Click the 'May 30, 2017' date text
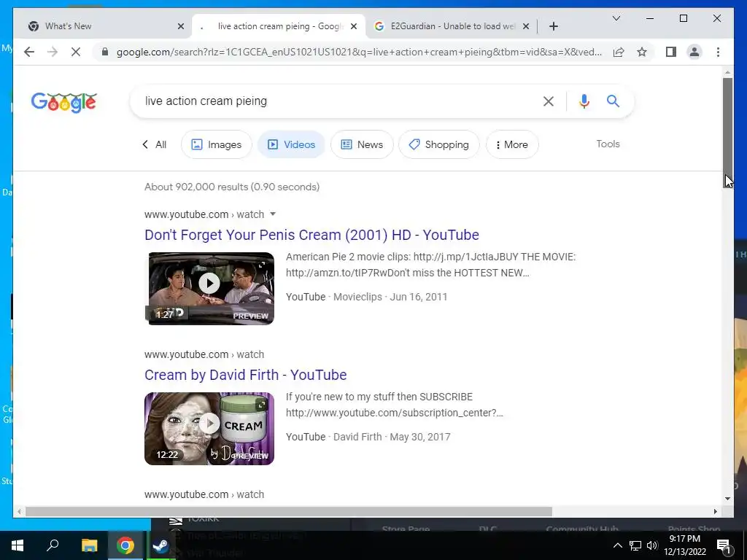This screenshot has width=747, height=560. click(420, 437)
